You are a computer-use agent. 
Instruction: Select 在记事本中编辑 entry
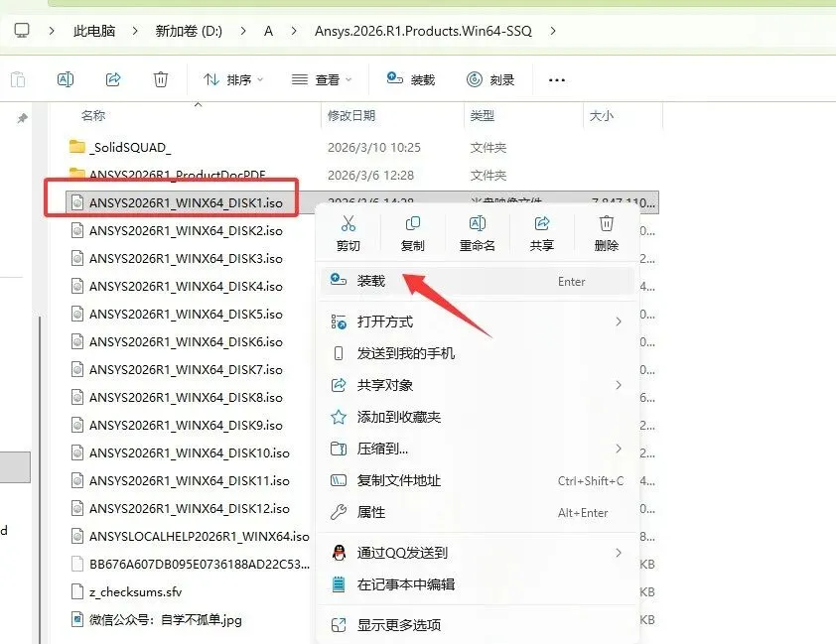[478, 584]
